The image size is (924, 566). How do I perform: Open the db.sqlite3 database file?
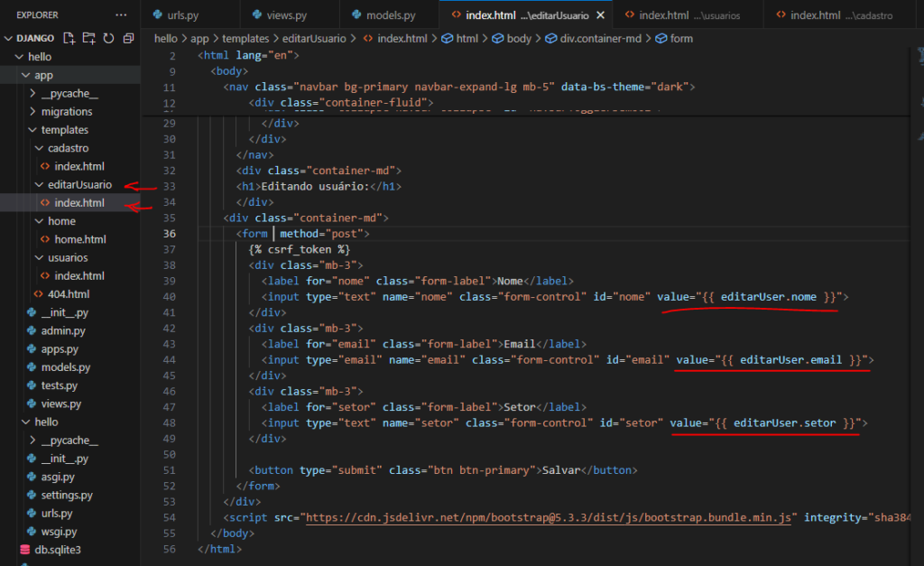pos(59,550)
